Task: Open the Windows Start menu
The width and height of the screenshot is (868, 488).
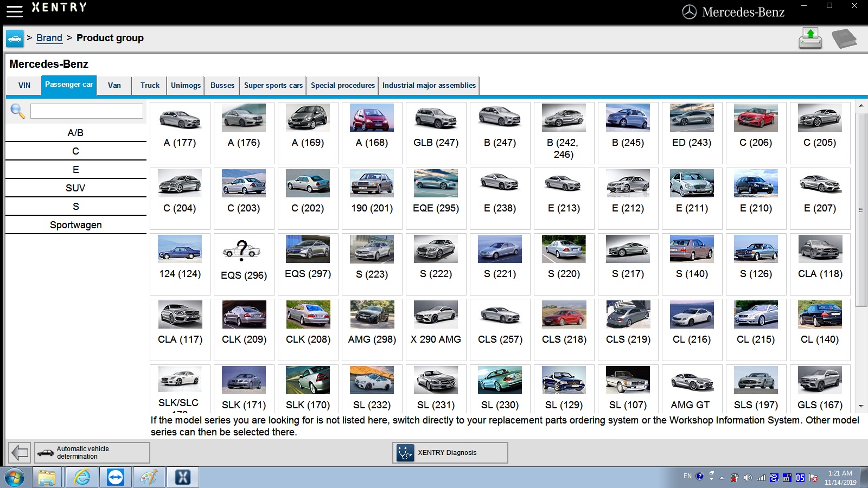Action: point(15,478)
